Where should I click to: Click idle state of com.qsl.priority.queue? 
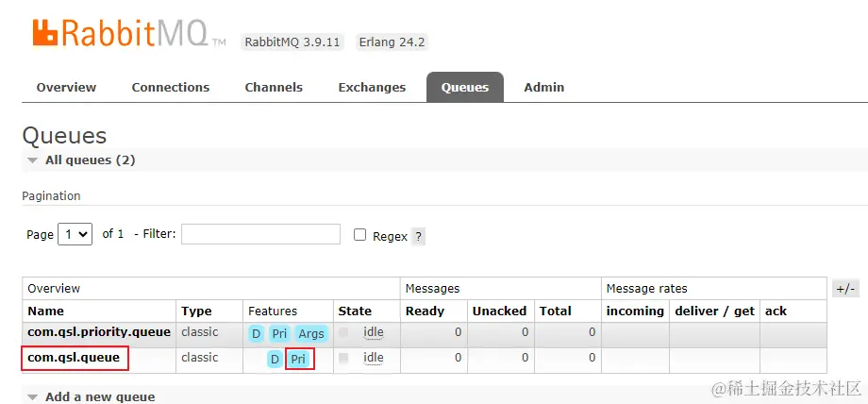tap(373, 332)
